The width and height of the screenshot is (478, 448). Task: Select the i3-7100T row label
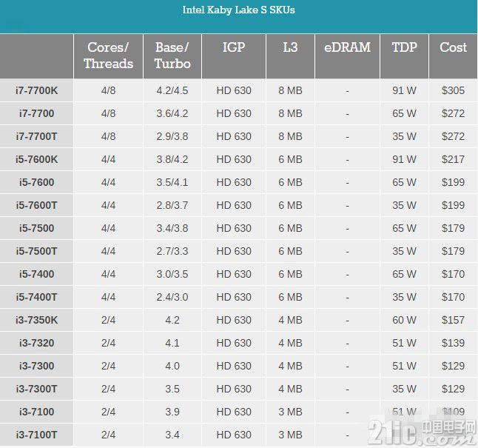(36, 435)
